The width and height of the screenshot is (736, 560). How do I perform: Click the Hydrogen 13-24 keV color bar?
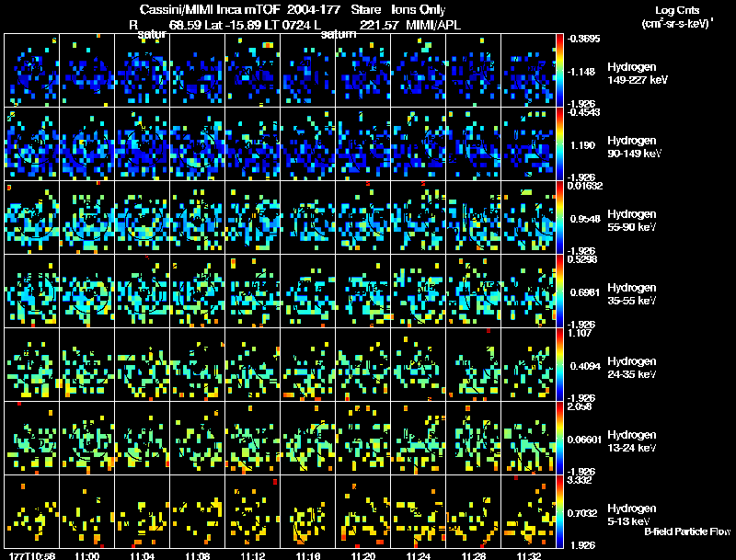[559, 439]
